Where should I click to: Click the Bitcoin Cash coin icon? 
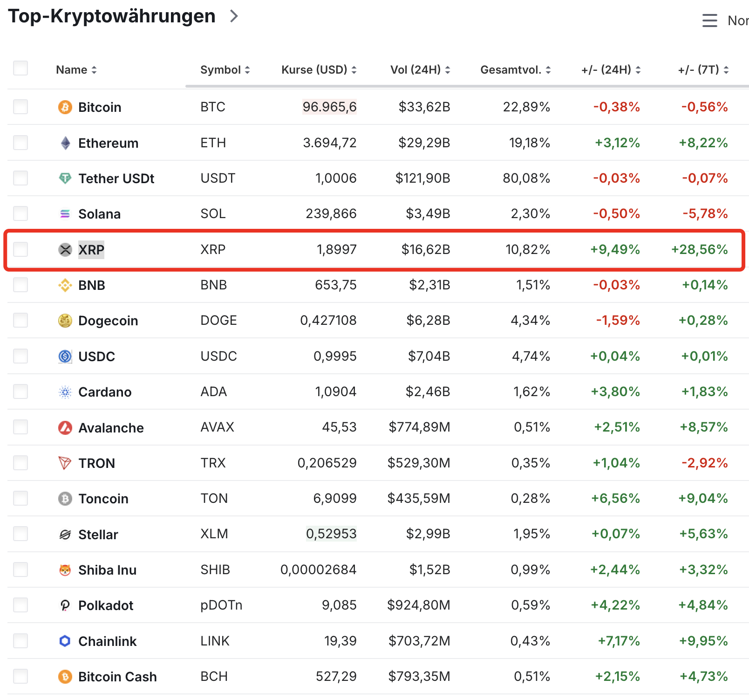[x=65, y=677]
